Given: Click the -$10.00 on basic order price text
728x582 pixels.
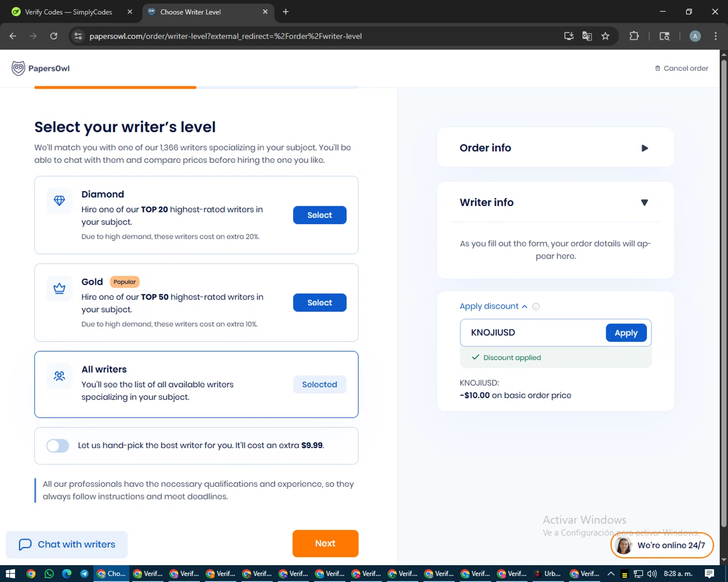Looking at the screenshot, I should 515,395.
